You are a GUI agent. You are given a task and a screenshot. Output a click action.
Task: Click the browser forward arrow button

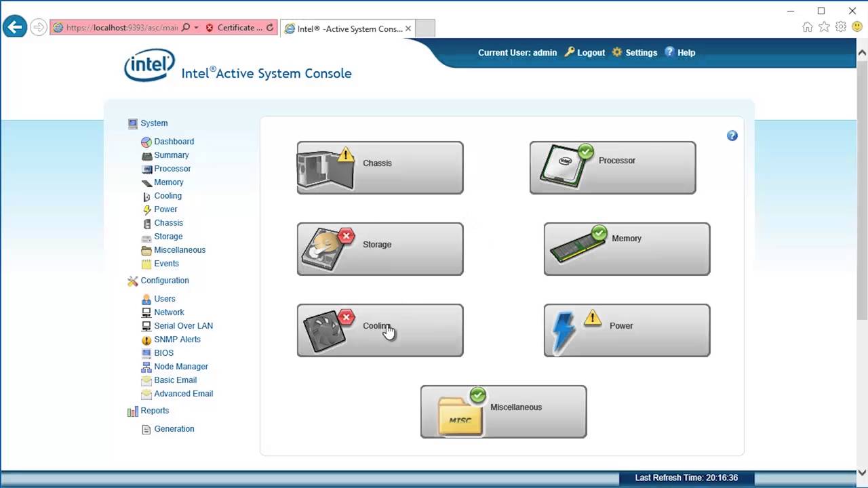click(x=39, y=27)
